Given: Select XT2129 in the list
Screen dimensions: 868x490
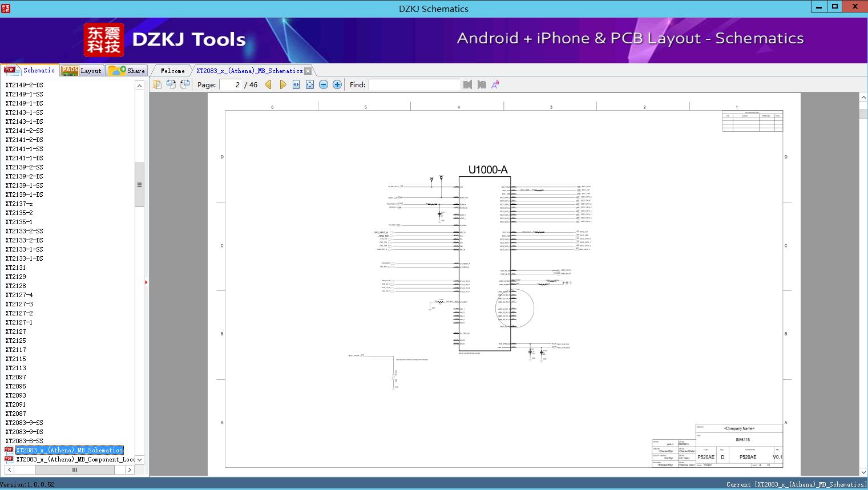Looking at the screenshot, I should [x=15, y=277].
